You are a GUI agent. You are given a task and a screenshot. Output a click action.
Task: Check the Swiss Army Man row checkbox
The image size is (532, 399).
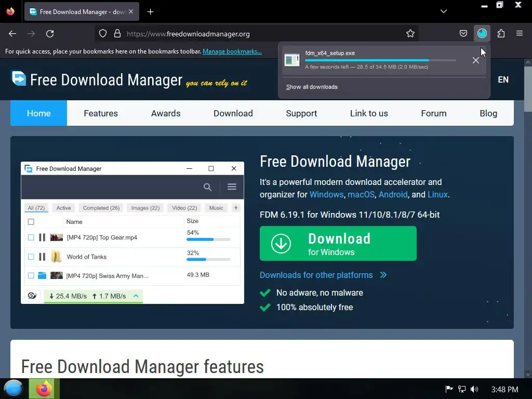[31, 275]
